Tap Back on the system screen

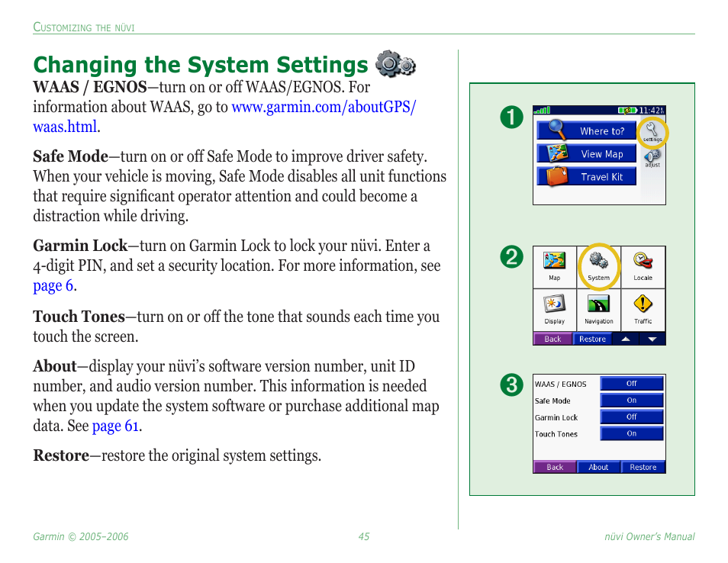point(555,467)
